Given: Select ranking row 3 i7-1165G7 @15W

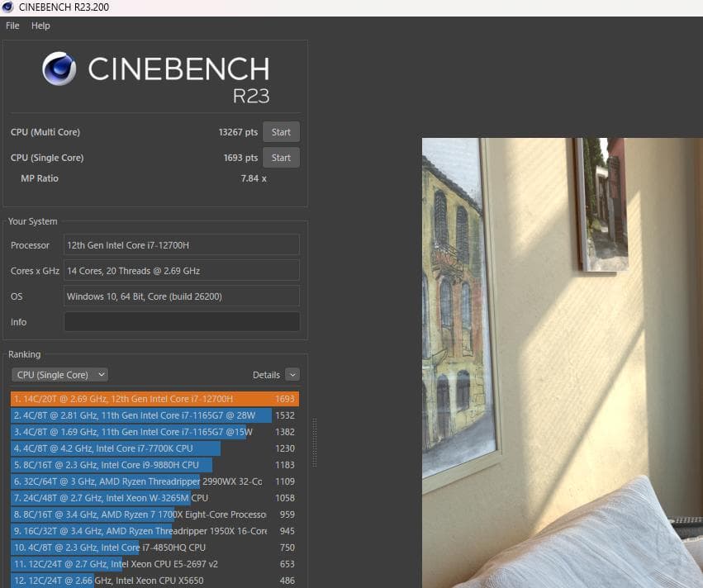Looking at the screenshot, I should 154,432.
